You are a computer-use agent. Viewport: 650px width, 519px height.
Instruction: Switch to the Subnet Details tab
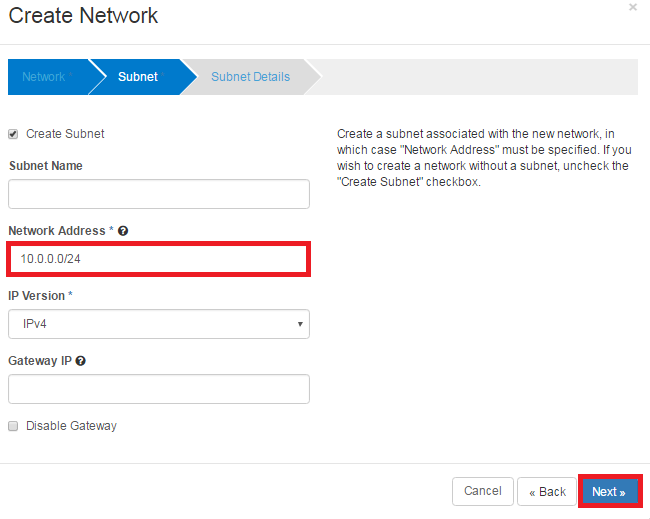[x=250, y=77]
